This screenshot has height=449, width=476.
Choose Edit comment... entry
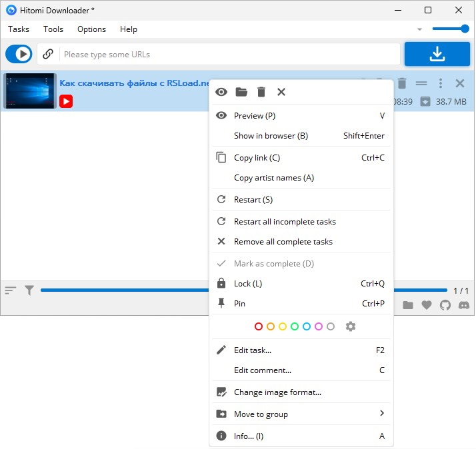coord(301,370)
